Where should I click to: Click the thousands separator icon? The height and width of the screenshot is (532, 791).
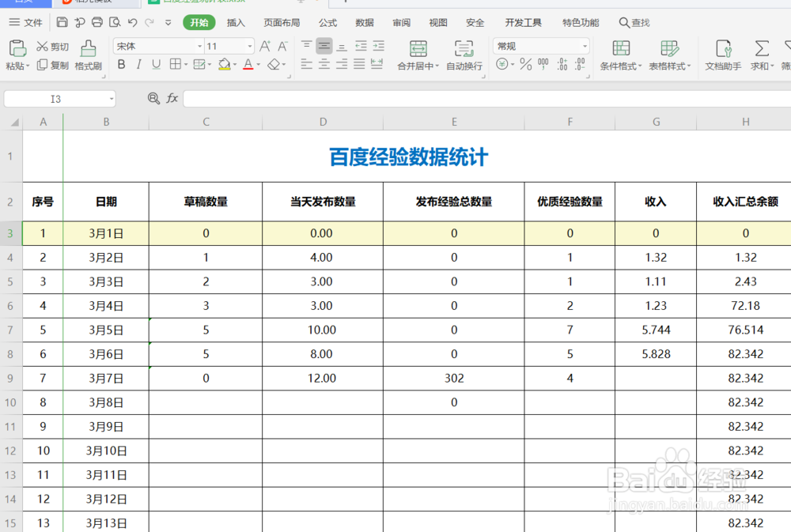(543, 64)
